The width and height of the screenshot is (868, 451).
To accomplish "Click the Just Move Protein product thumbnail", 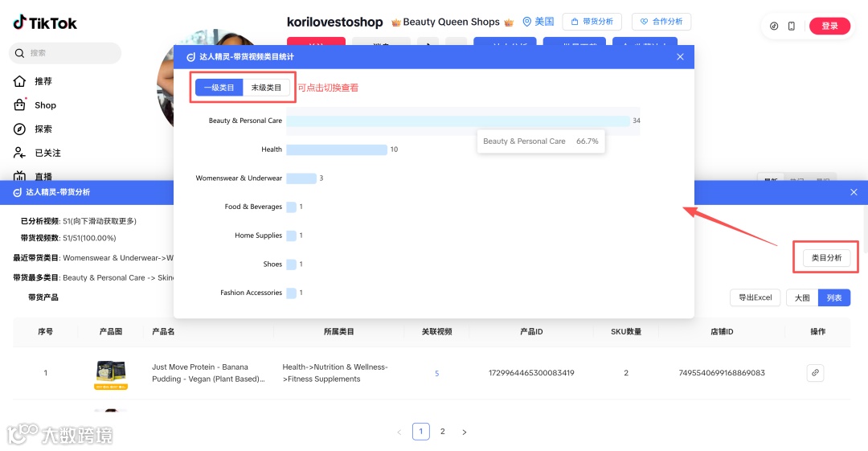I will coord(111,375).
